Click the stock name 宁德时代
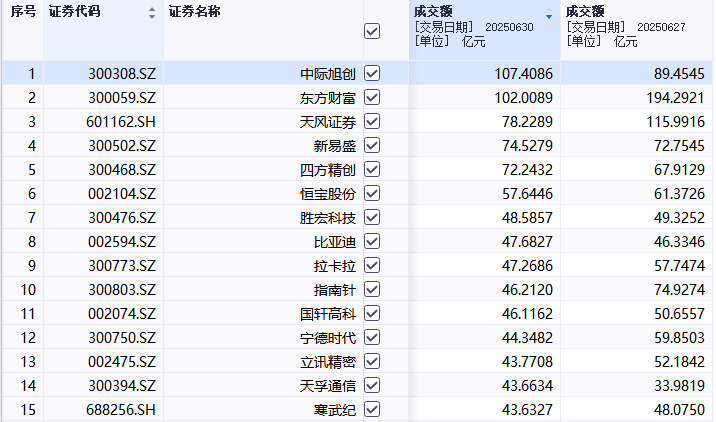 (328, 338)
